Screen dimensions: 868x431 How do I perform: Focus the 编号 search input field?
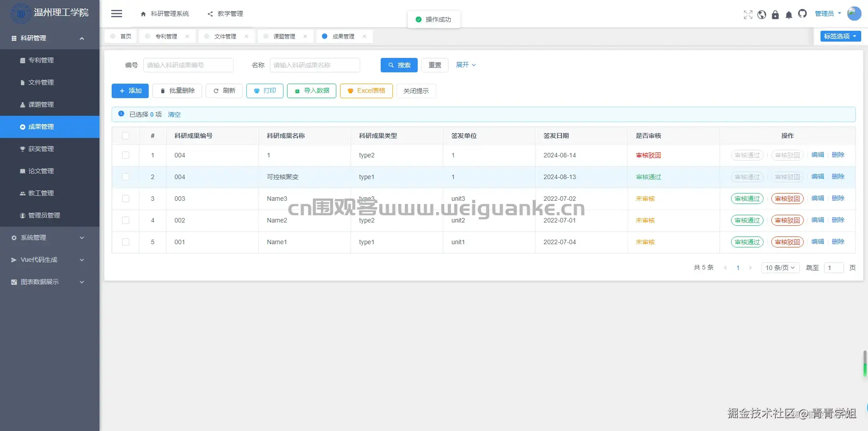coord(189,65)
